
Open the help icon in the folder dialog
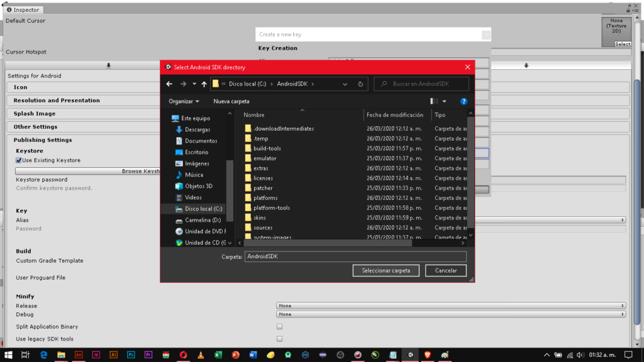click(x=464, y=101)
